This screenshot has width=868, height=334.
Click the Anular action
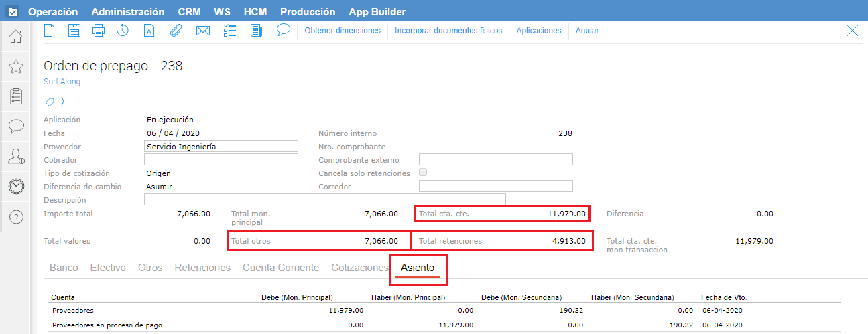587,31
